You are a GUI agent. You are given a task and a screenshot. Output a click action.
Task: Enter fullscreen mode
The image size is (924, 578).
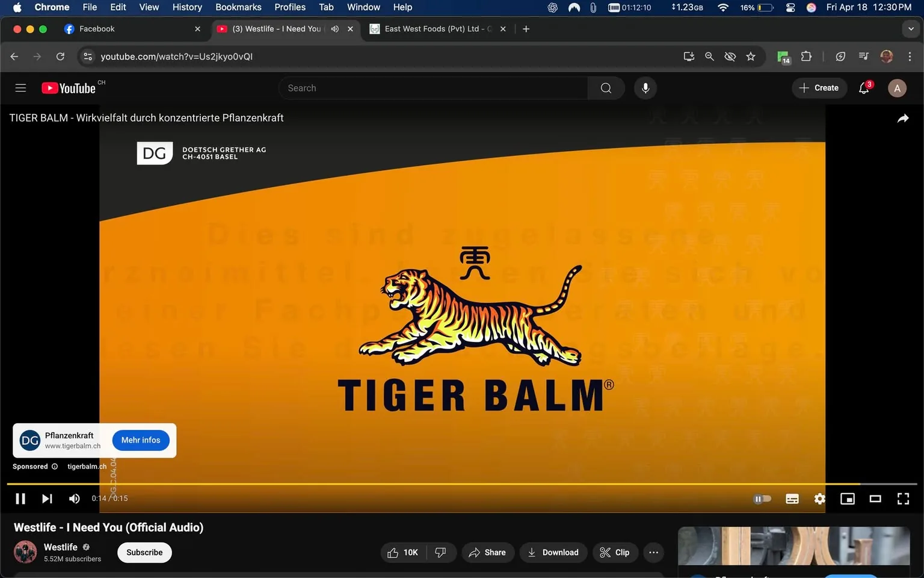903,498
